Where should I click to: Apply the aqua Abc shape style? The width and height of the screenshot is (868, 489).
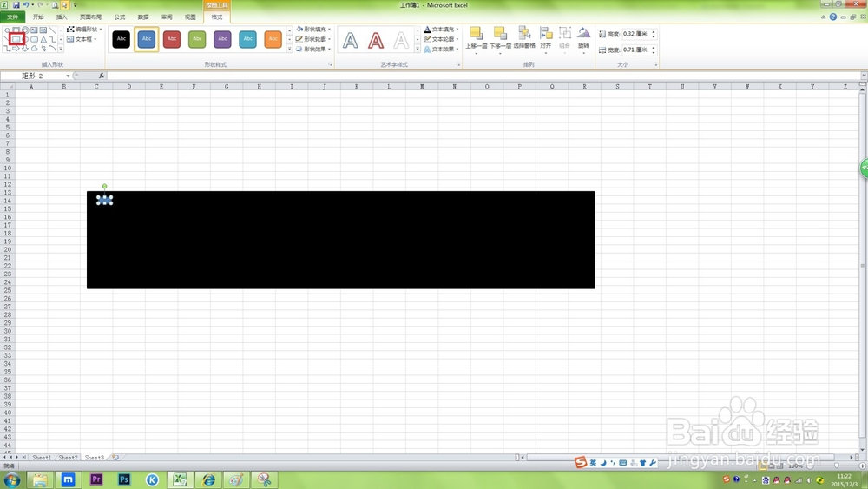248,39
